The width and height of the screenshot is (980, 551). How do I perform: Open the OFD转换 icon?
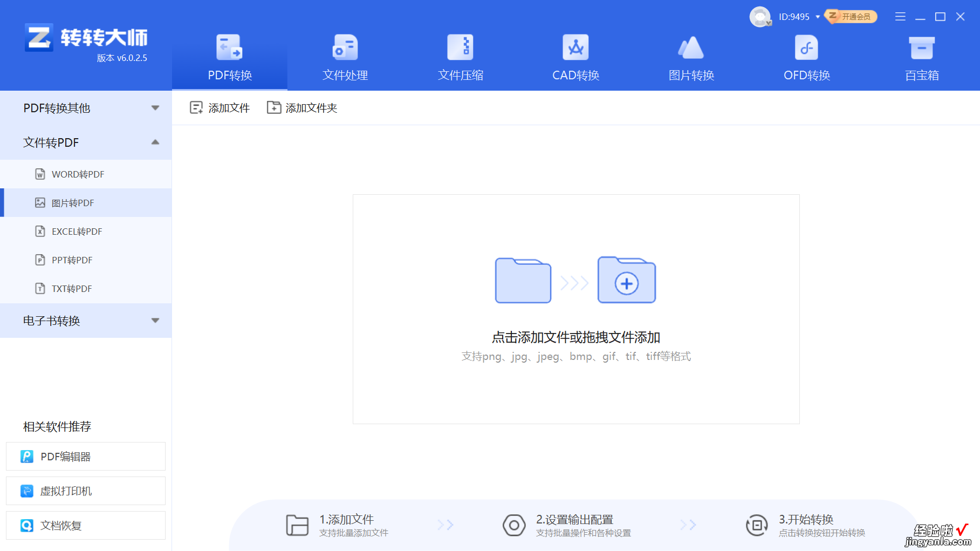click(806, 47)
